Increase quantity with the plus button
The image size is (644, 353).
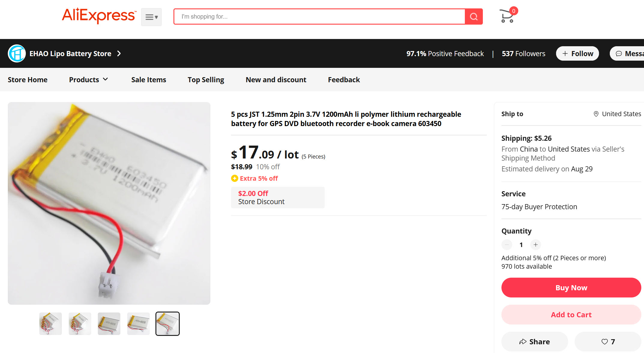coord(535,245)
